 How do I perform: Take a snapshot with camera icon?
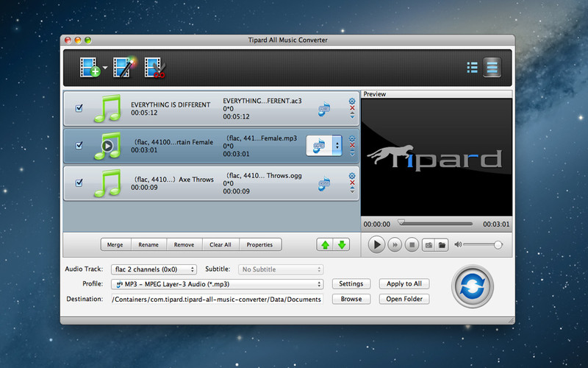point(429,245)
